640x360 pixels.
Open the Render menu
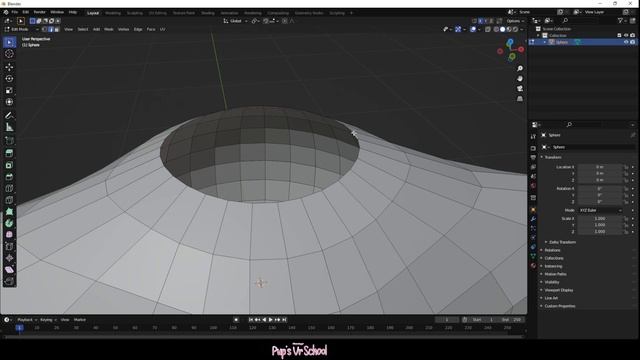click(40, 12)
